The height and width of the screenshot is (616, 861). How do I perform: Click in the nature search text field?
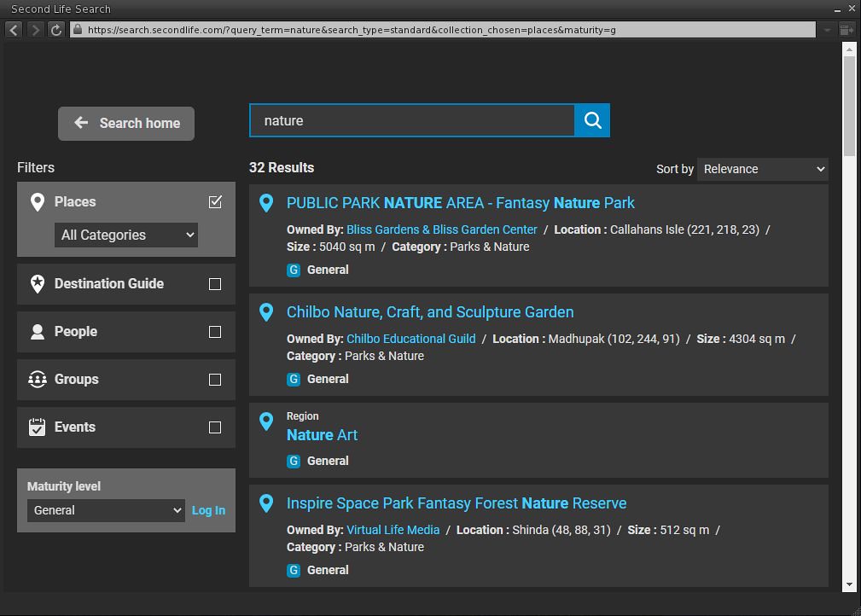point(411,121)
